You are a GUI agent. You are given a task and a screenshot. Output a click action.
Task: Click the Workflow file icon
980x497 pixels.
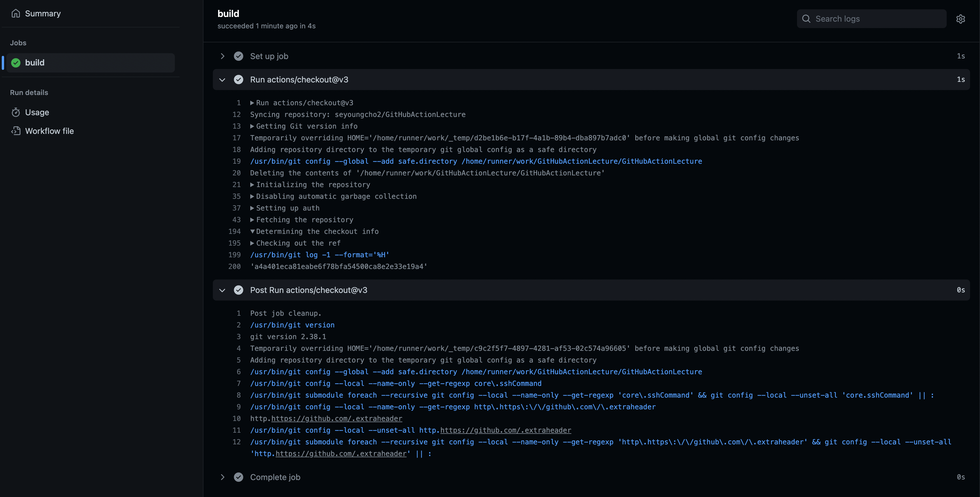16,130
